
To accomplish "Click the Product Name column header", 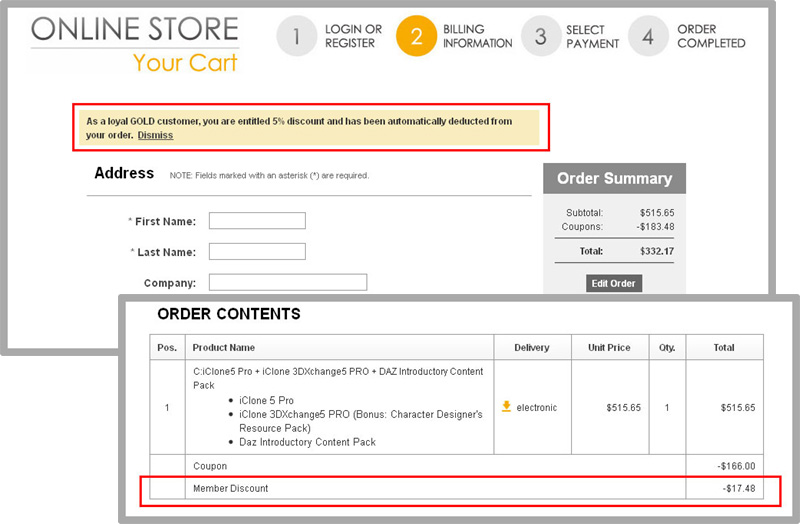I will point(224,348).
